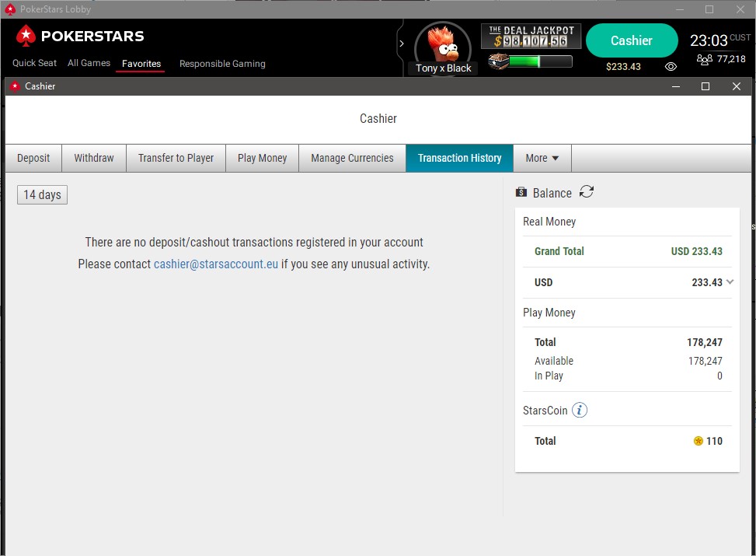Open the Manage Currencies tab

coord(352,158)
